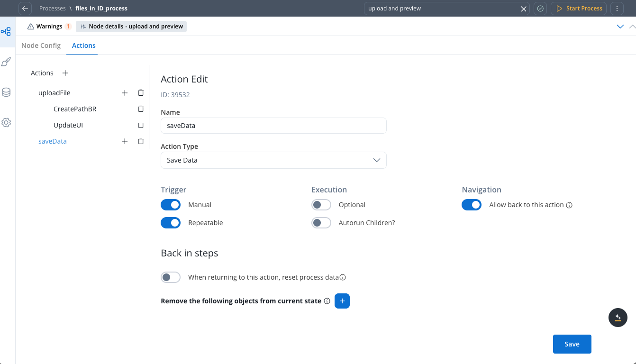Turn on Autorun Children toggle
Screen dimensions: 636x364
(321, 223)
